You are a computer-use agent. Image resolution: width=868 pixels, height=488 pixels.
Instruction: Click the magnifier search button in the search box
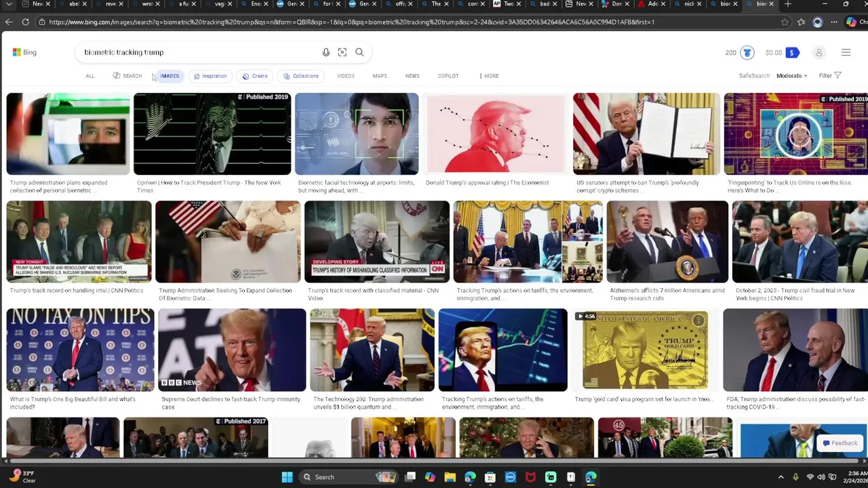(x=359, y=52)
